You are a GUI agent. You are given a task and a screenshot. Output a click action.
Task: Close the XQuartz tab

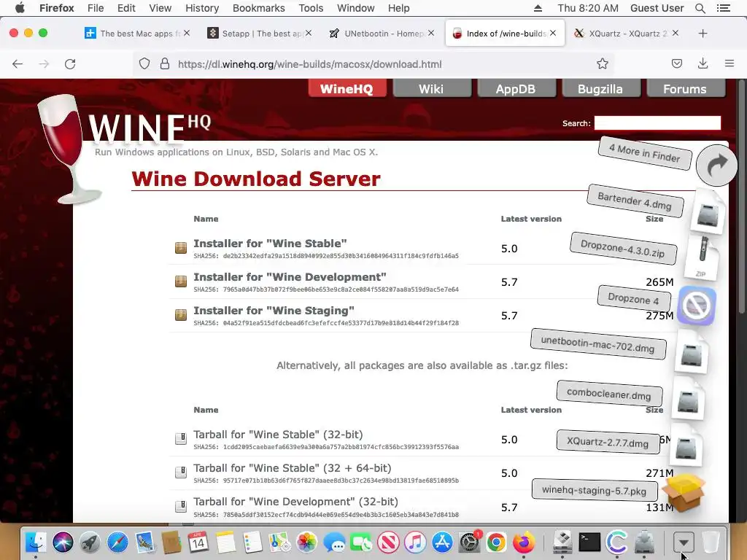pyautogui.click(x=675, y=33)
